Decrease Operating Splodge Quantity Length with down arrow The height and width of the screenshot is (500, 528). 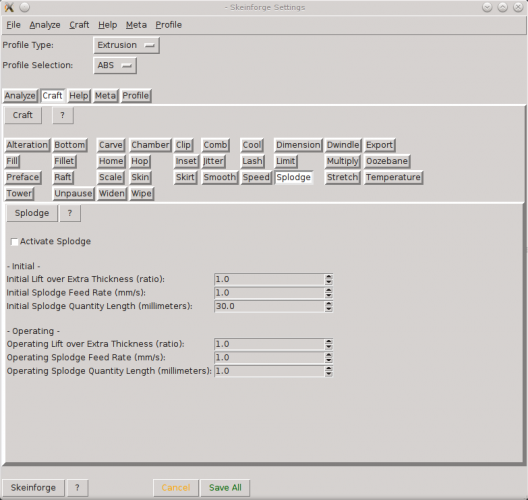coord(329,374)
